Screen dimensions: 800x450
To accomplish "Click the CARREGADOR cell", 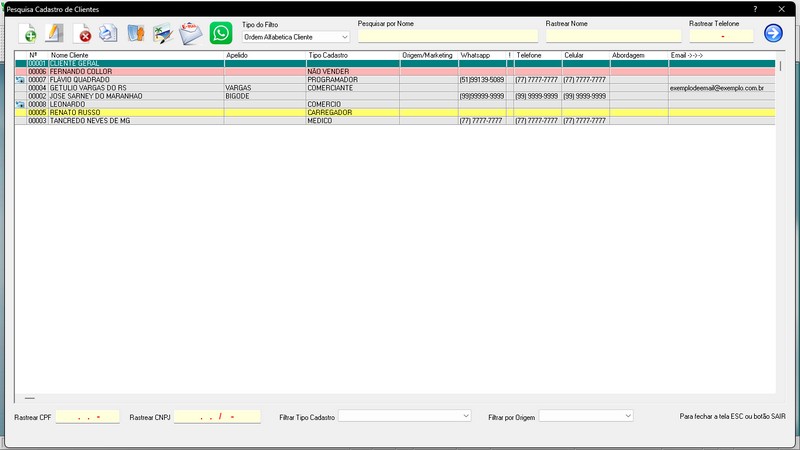I will (353, 113).
